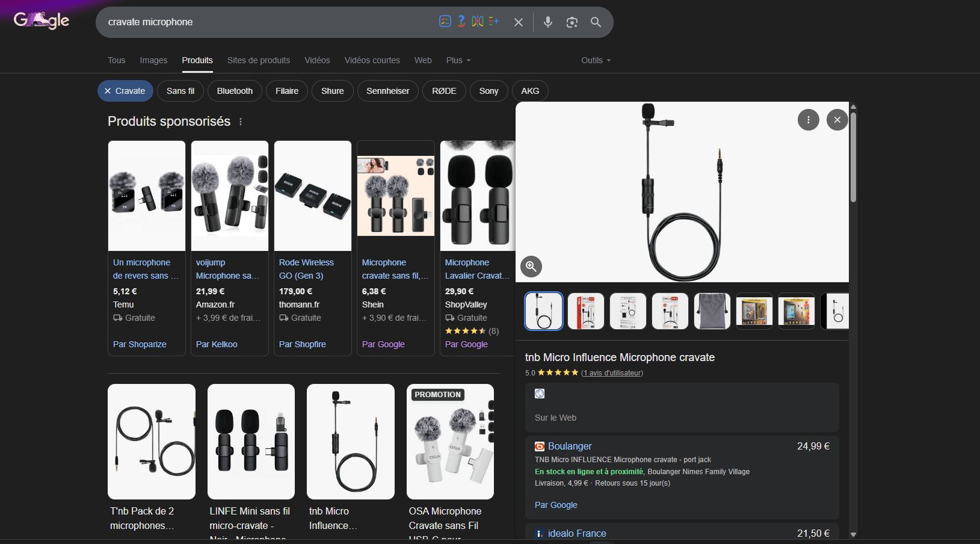
Task: Select the gray pouch thumbnail in the product gallery
Action: (712, 311)
